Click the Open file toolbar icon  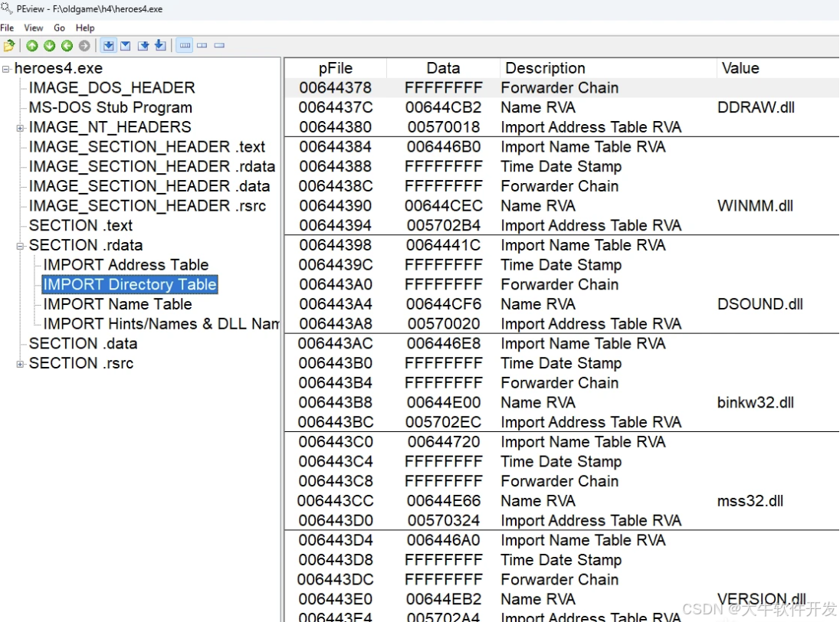(9, 45)
